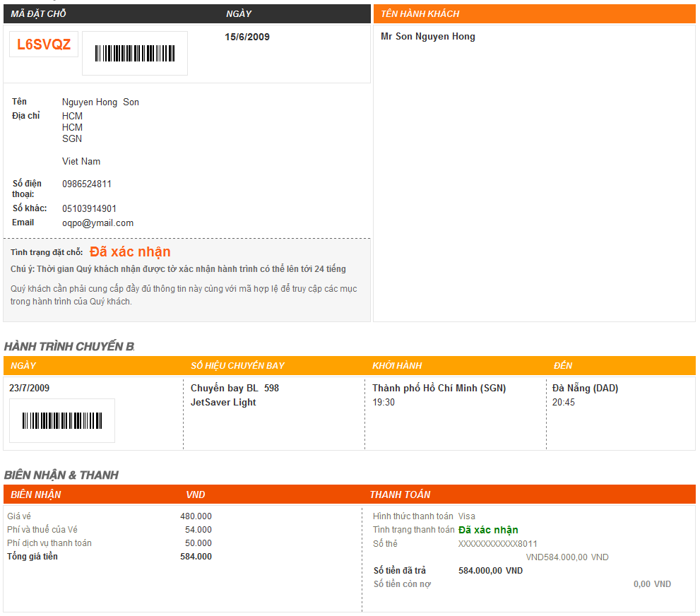Select the MÃ ĐẶT CHỖ header

pyautogui.click(x=38, y=14)
